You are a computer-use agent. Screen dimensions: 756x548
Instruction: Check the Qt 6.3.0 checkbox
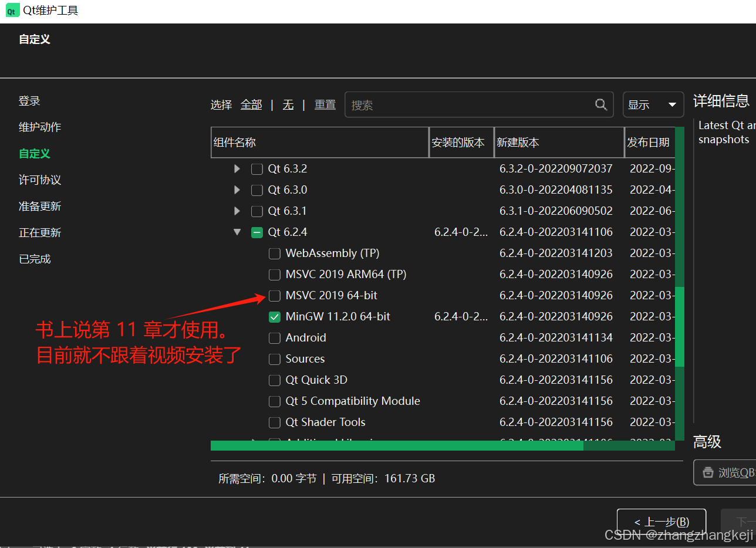(256, 190)
